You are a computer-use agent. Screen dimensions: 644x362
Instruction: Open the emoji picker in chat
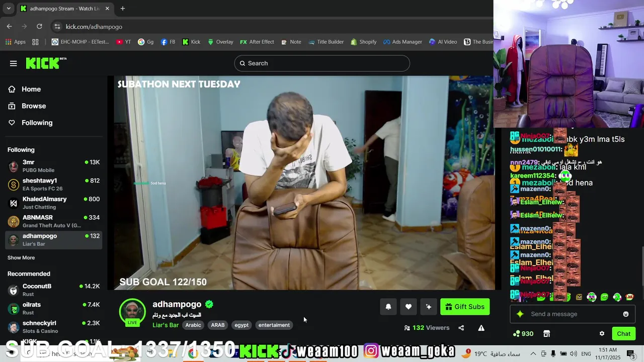pyautogui.click(x=626, y=314)
